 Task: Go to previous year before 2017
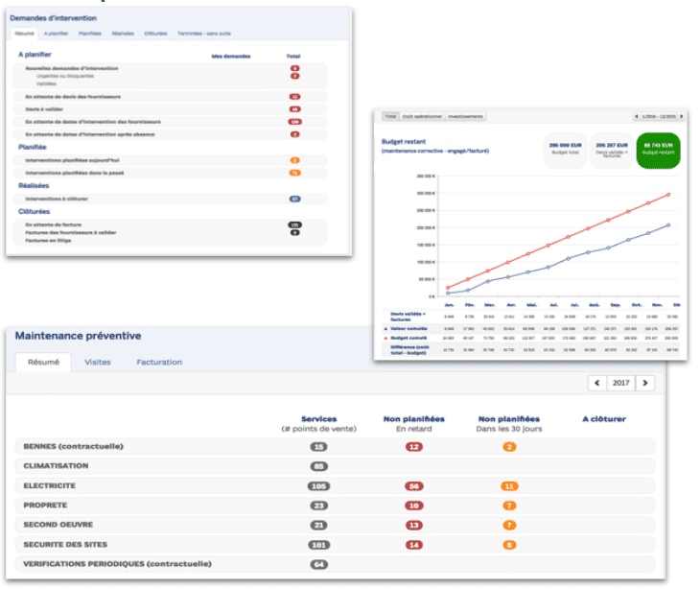click(597, 384)
